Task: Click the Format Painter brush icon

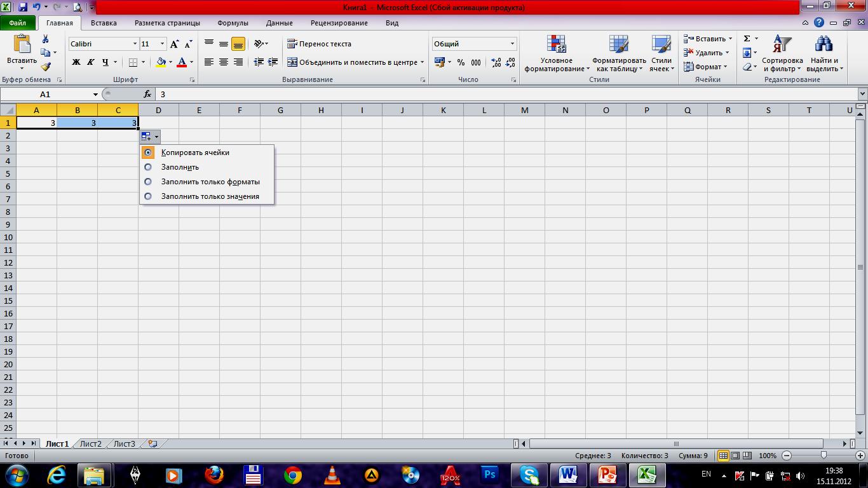Action: [46, 66]
